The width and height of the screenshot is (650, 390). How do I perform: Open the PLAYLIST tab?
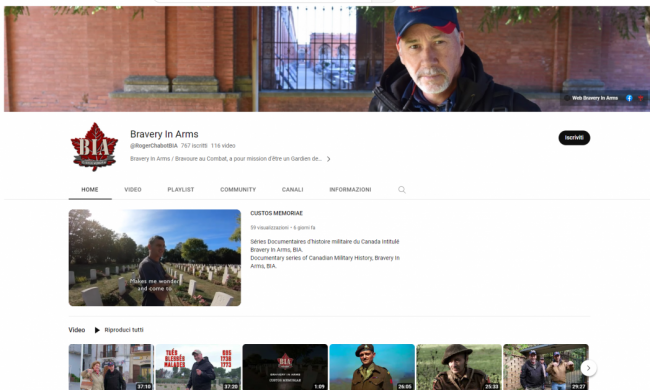coord(181,189)
